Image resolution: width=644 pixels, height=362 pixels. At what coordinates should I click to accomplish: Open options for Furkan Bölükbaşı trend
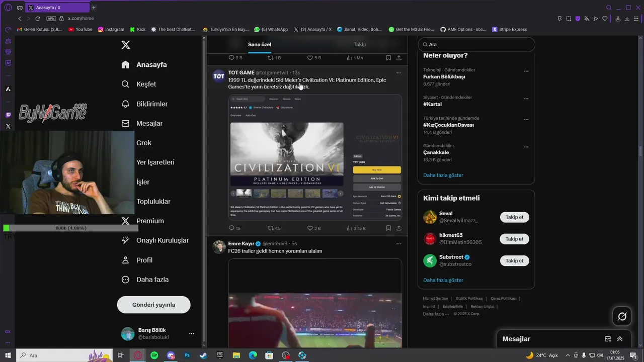526,71
